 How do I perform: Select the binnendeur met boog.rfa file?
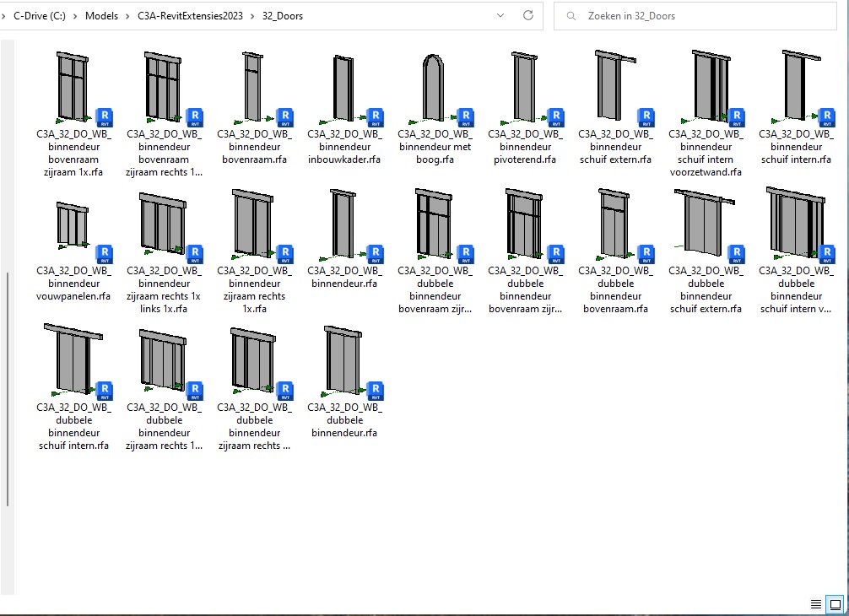[x=435, y=88]
